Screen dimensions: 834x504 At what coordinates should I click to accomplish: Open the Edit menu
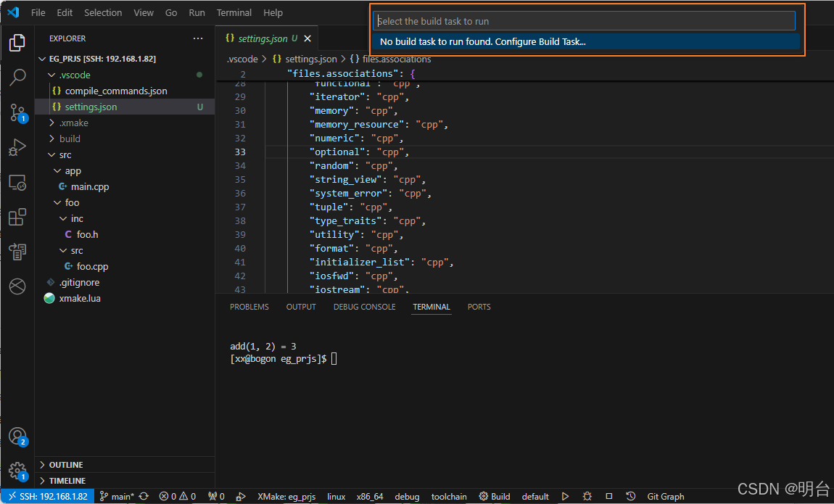tap(65, 12)
